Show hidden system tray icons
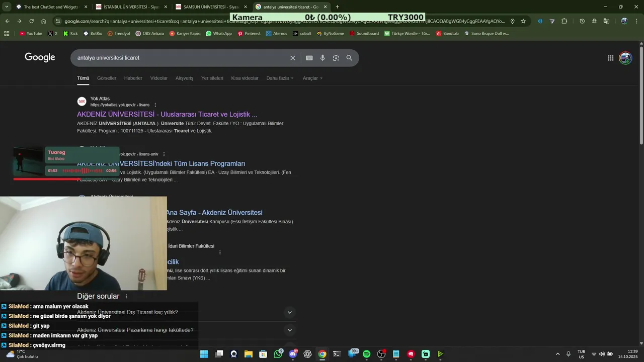Image resolution: width=644 pixels, height=362 pixels. 557,354
